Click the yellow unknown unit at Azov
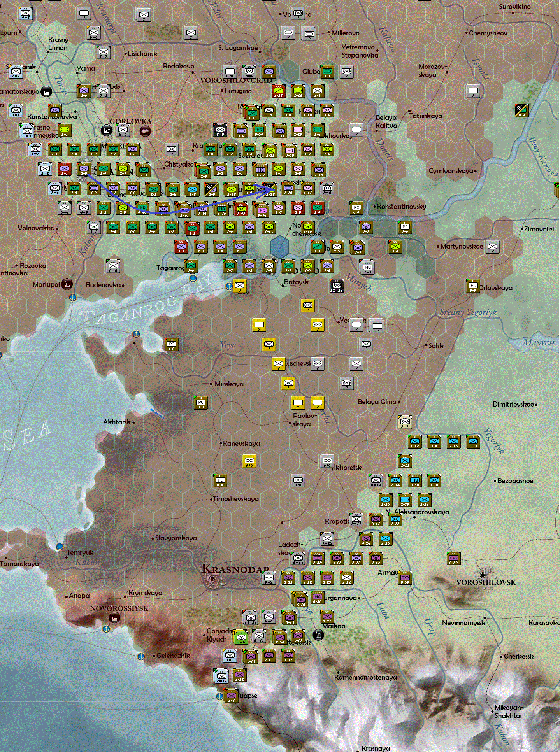This screenshot has width=560, height=752. point(239,286)
